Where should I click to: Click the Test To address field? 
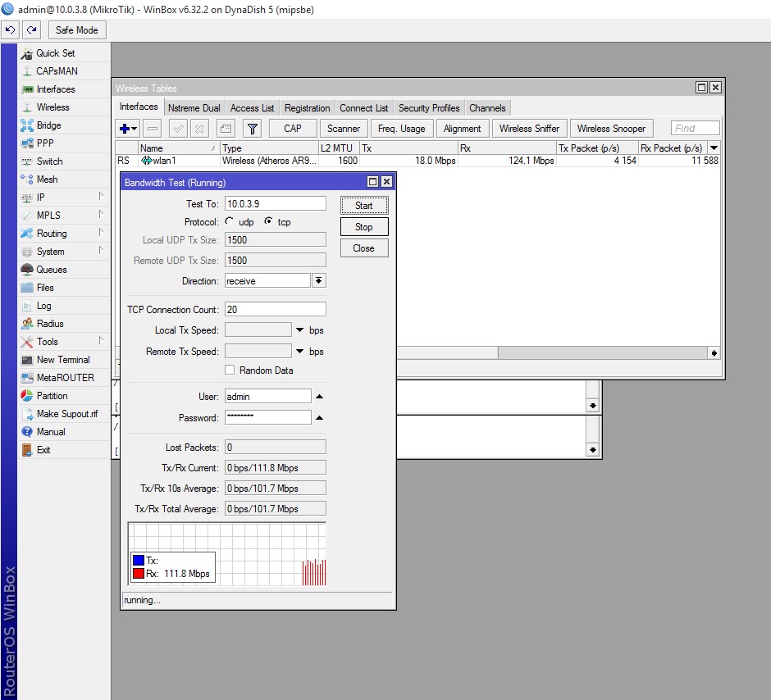pos(276,203)
